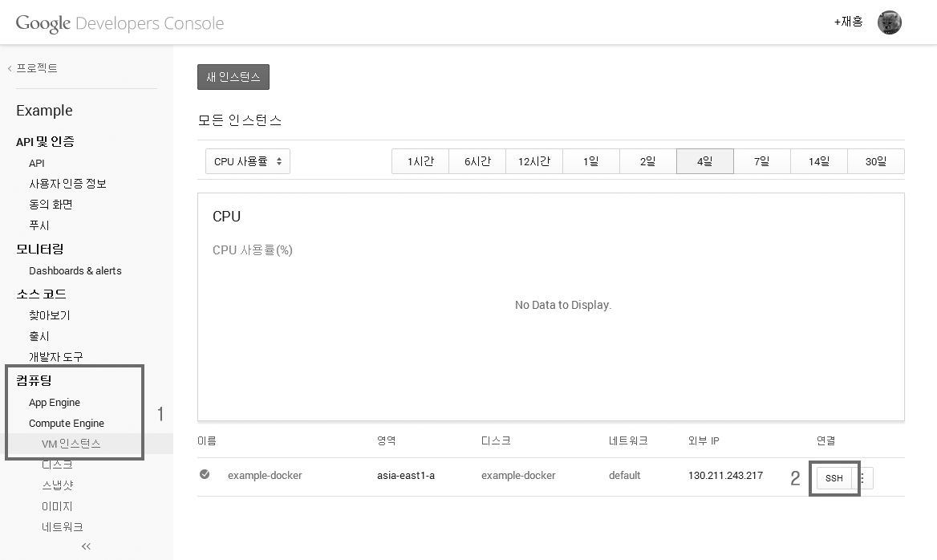Expand Compute Engine in the sidebar
937x560 pixels.
pos(67,424)
